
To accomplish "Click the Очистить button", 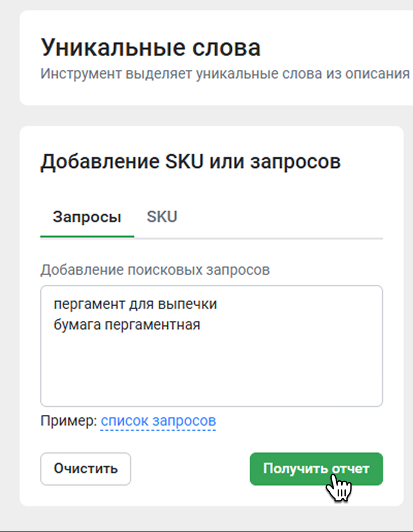I will click(86, 469).
